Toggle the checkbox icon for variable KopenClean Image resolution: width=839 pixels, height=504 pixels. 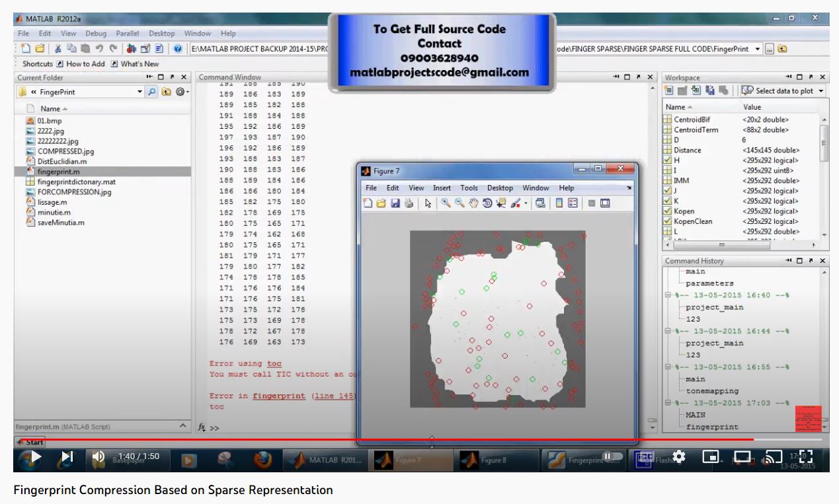coord(668,221)
